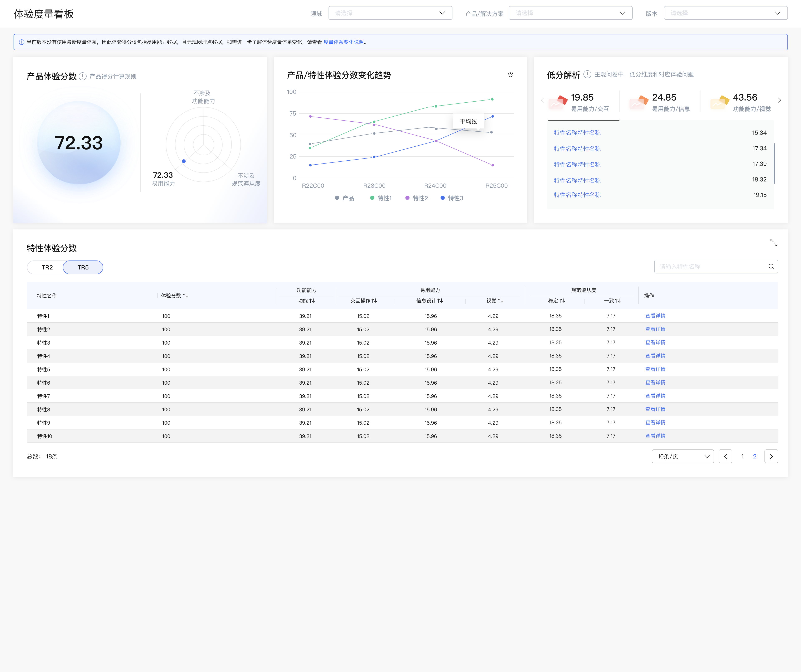Click red icon of 易用能力/交互 card
Viewport: 801px width, 672px height.
[x=558, y=103]
